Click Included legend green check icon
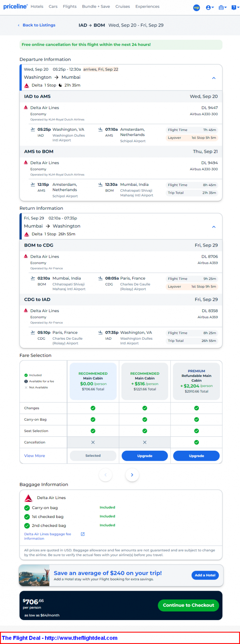This screenshot has width=240, height=644. point(26,375)
